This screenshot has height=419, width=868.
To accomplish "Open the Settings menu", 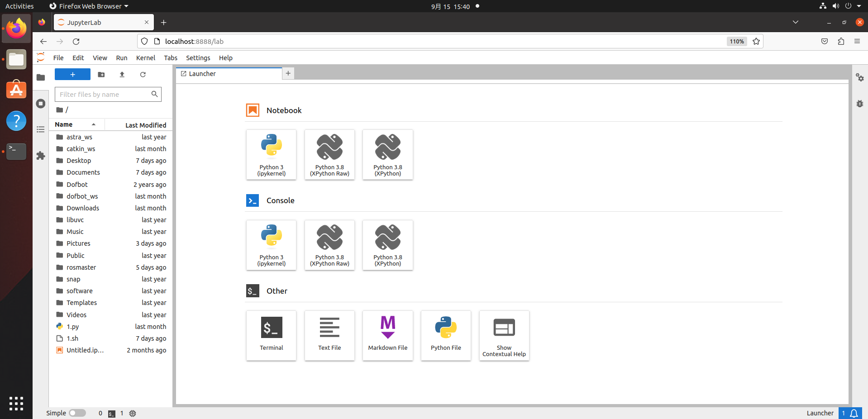I will pyautogui.click(x=198, y=58).
